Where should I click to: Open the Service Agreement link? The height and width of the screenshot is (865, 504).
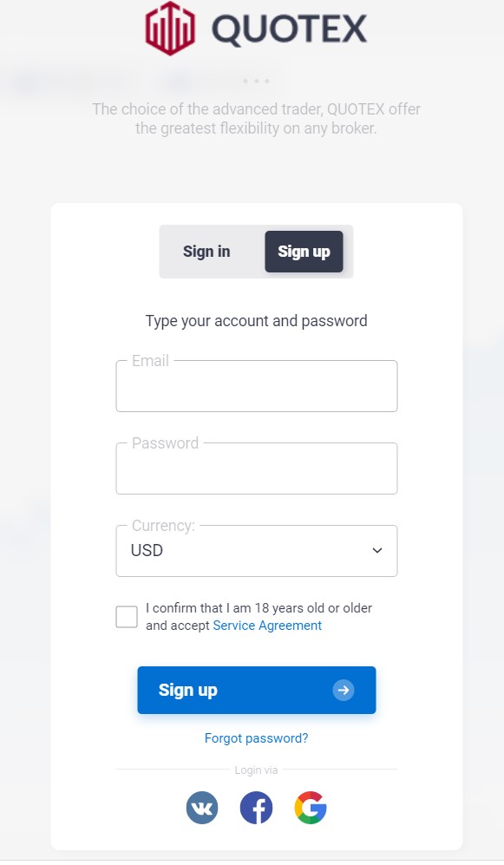tap(267, 626)
